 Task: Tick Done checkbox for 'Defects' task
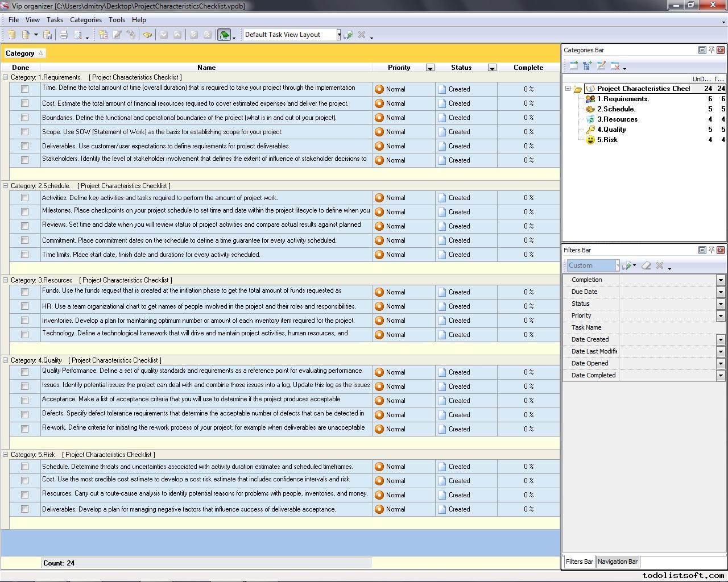point(24,415)
